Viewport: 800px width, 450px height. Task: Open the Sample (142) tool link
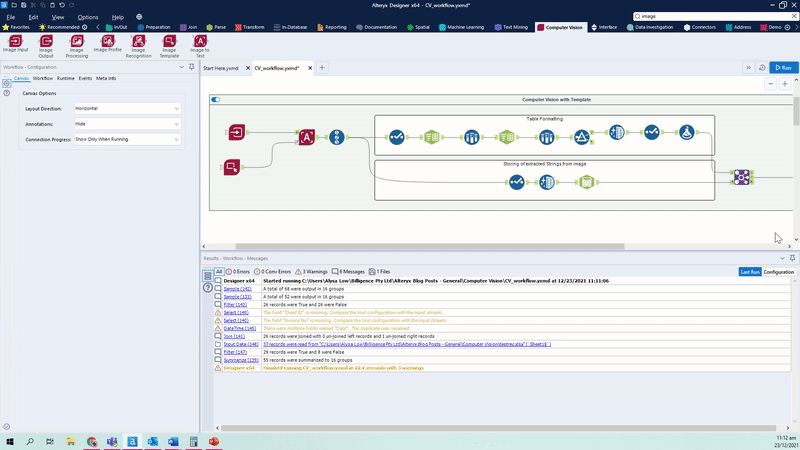(237, 289)
